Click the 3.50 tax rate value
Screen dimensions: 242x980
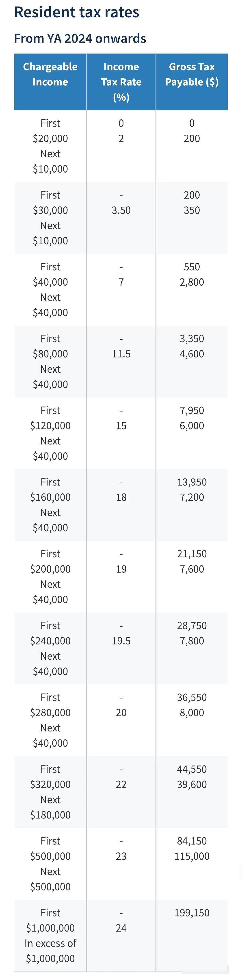[121, 210]
